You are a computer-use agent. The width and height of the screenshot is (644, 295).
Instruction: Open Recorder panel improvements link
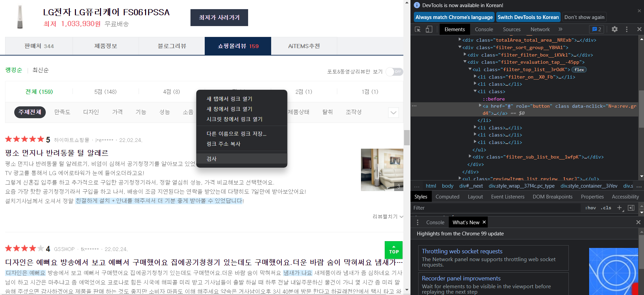(x=461, y=278)
